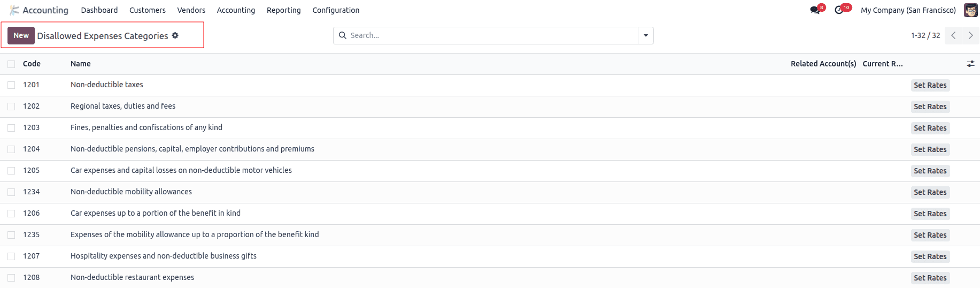Open the chat messages notification icon
The height and width of the screenshot is (288, 980).
coord(815,10)
